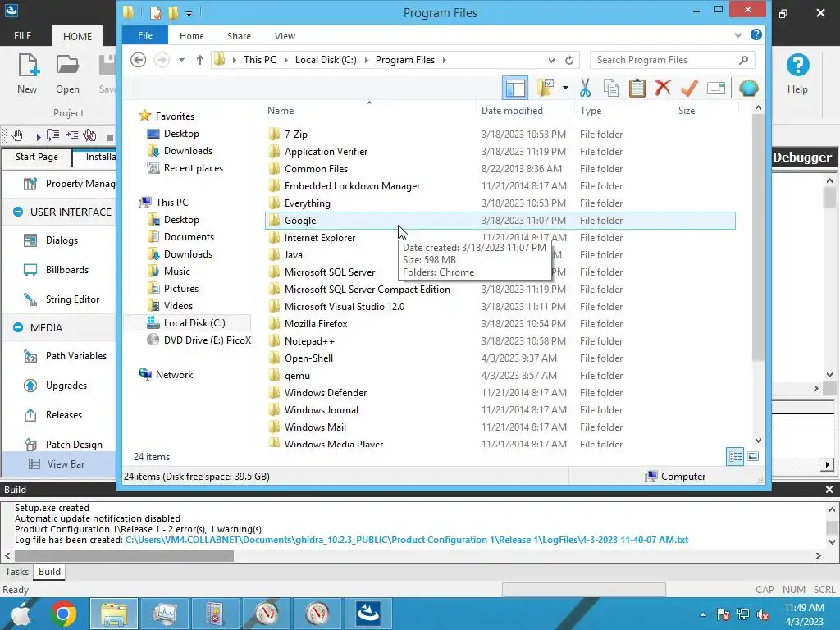Select the Notepad++ folder

[500, 341]
